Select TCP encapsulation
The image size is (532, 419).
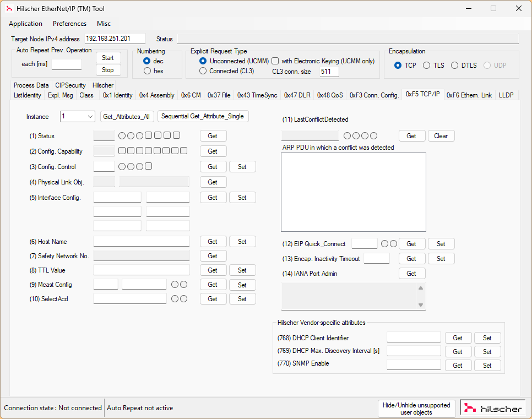coord(398,65)
